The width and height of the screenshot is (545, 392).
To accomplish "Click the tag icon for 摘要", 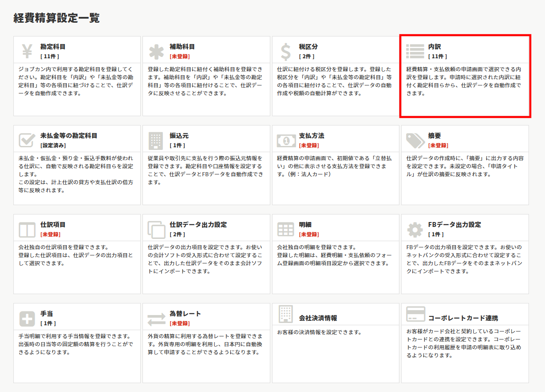I will [415, 141].
